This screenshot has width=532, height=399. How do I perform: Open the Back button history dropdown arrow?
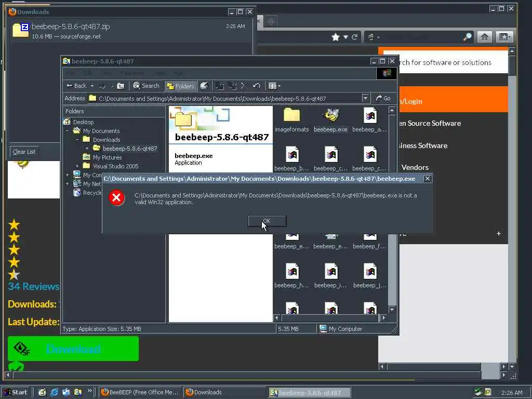click(92, 86)
